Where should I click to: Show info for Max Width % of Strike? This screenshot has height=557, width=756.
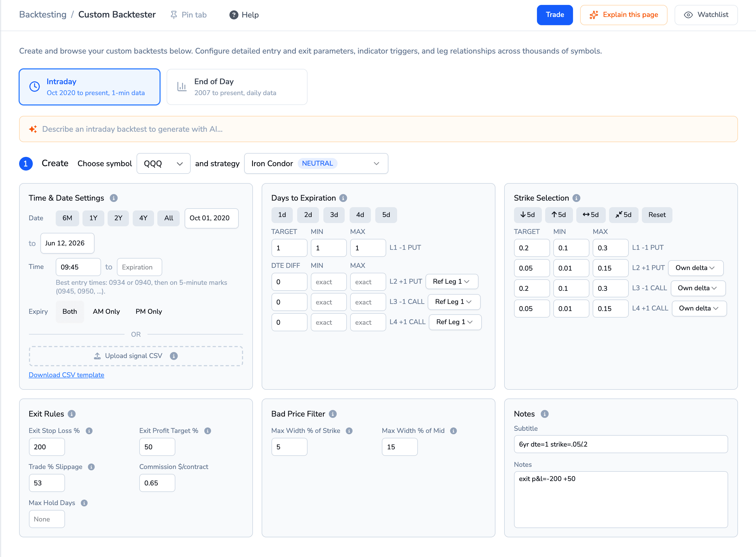tap(349, 431)
